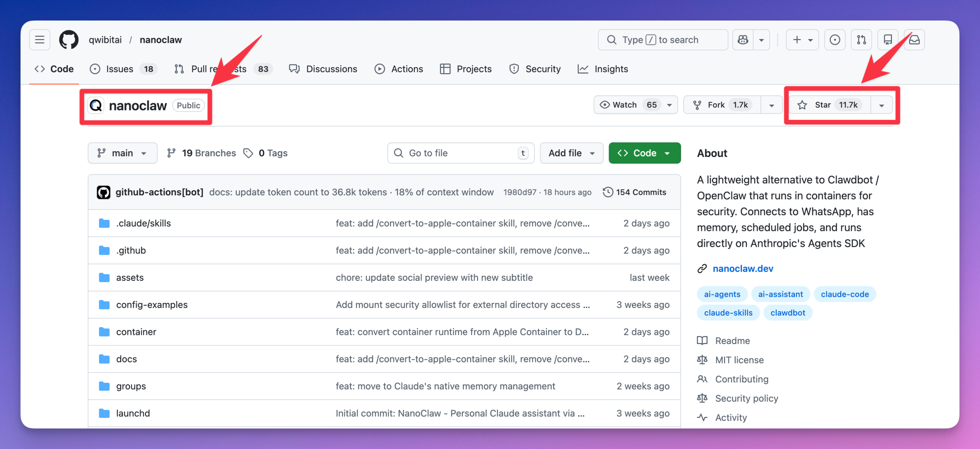Open the hamburger navigation menu

click(x=40, y=40)
